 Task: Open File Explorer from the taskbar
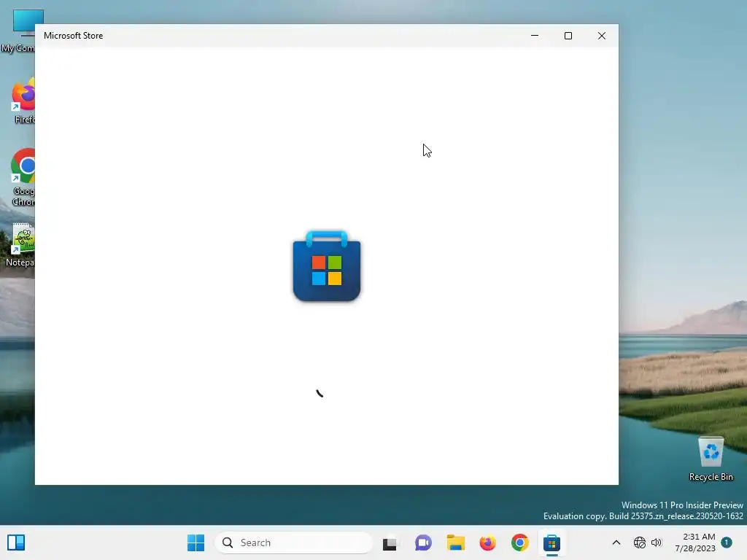(x=455, y=542)
